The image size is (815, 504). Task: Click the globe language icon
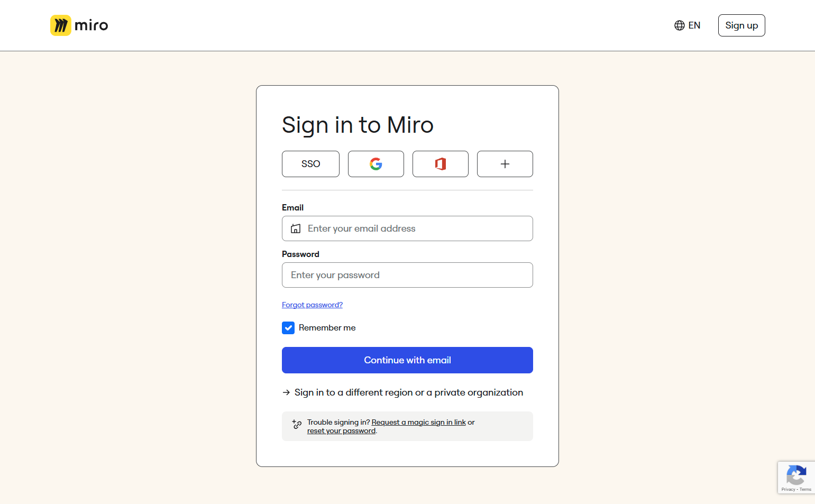click(x=680, y=25)
